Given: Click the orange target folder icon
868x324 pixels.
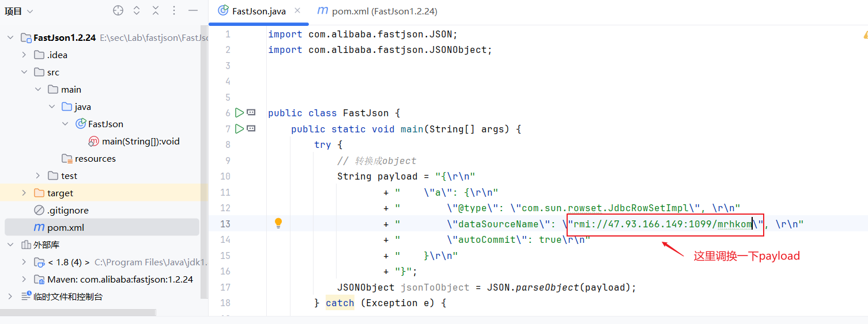Looking at the screenshot, I should click(39, 193).
